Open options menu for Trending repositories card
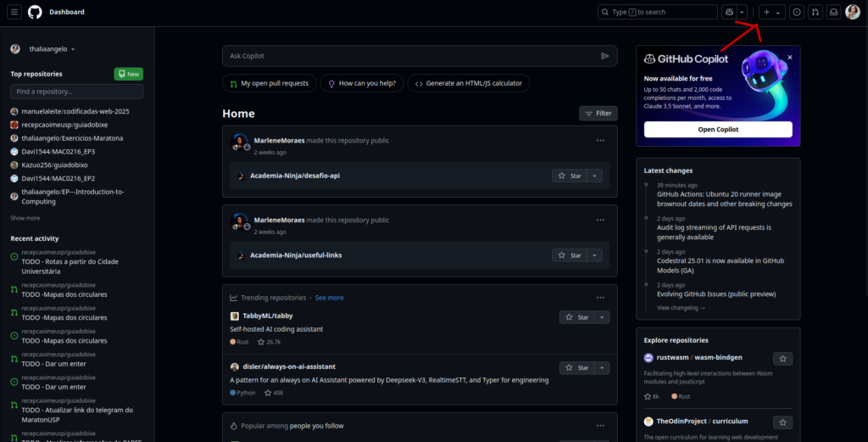 coord(600,298)
